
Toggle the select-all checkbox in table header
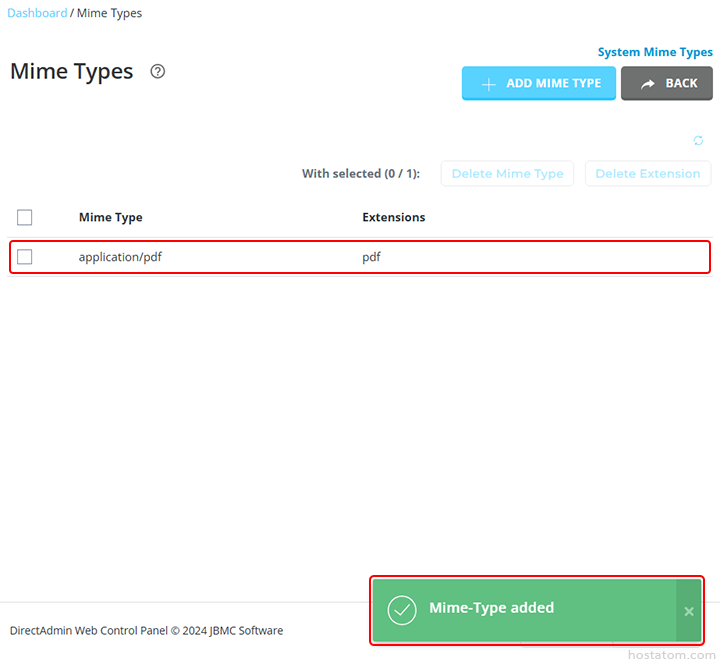click(x=25, y=218)
